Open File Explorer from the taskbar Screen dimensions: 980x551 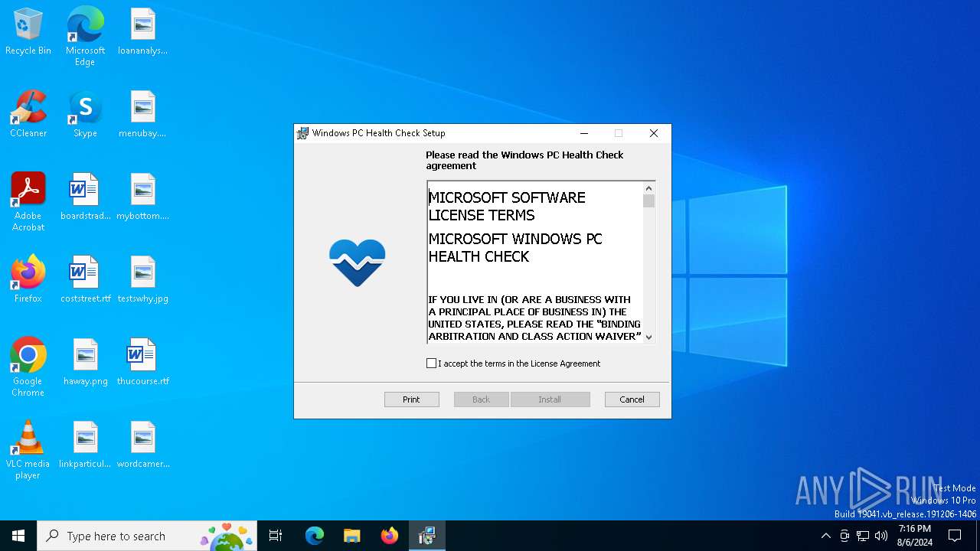[x=352, y=536]
